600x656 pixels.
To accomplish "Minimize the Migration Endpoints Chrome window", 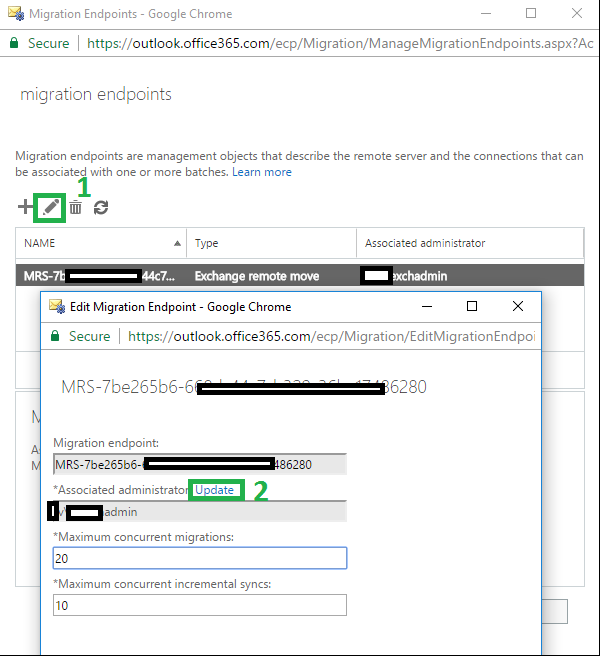I will tap(486, 13).
